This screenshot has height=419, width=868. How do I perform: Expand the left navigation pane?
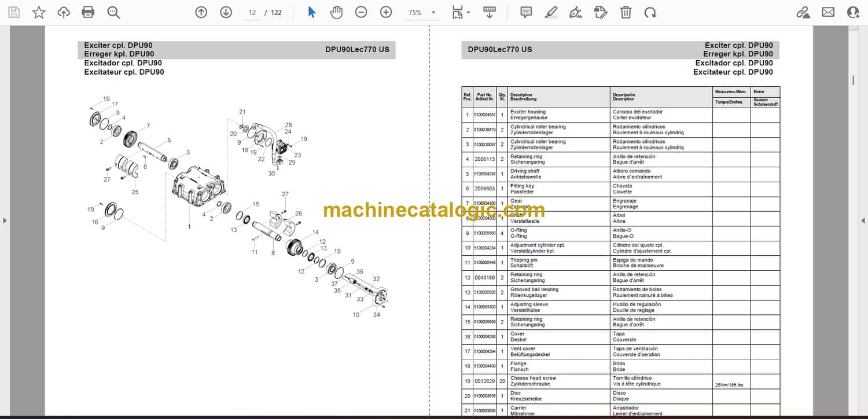(5, 220)
